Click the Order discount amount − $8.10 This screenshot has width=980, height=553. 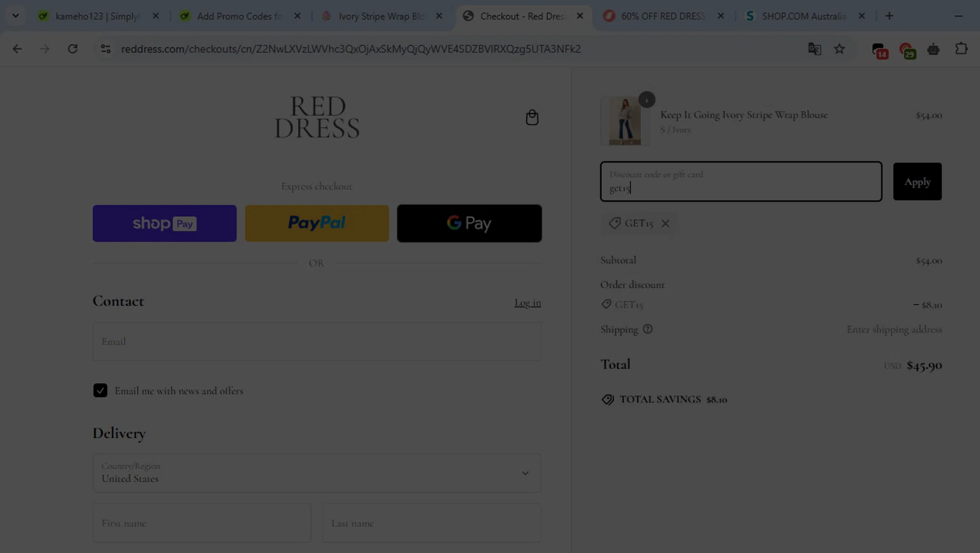pos(928,305)
